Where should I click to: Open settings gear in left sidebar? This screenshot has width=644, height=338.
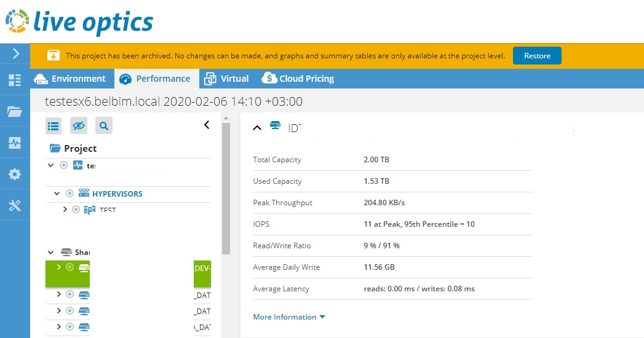15,174
